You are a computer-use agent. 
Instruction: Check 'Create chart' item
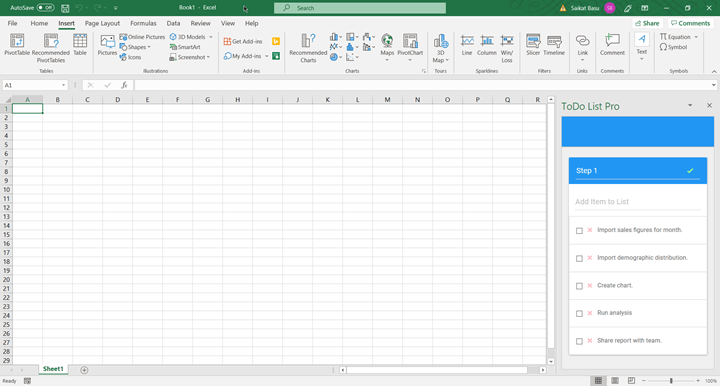point(579,286)
